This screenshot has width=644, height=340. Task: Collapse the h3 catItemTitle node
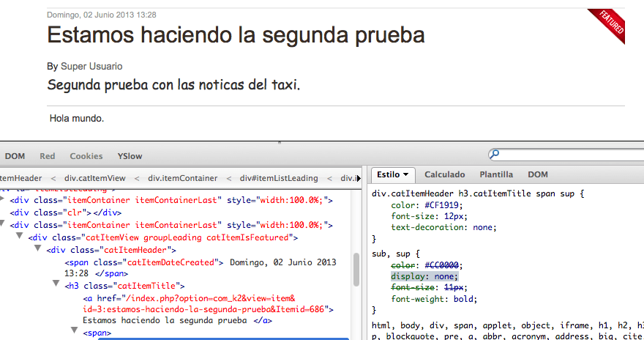56,284
